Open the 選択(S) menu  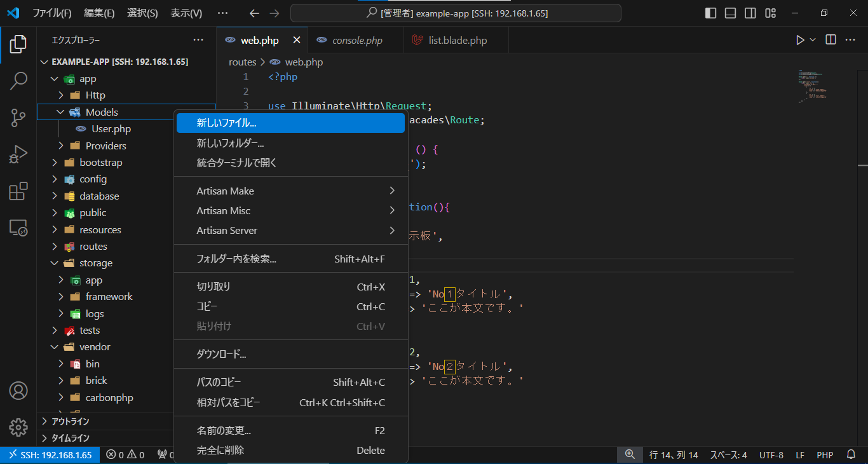tap(142, 13)
